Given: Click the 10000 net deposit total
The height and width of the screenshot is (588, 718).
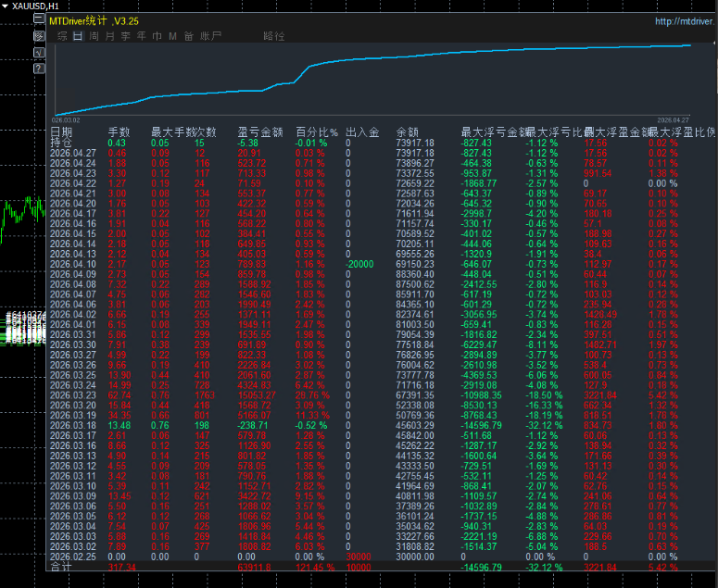Looking at the screenshot, I should (359, 567).
